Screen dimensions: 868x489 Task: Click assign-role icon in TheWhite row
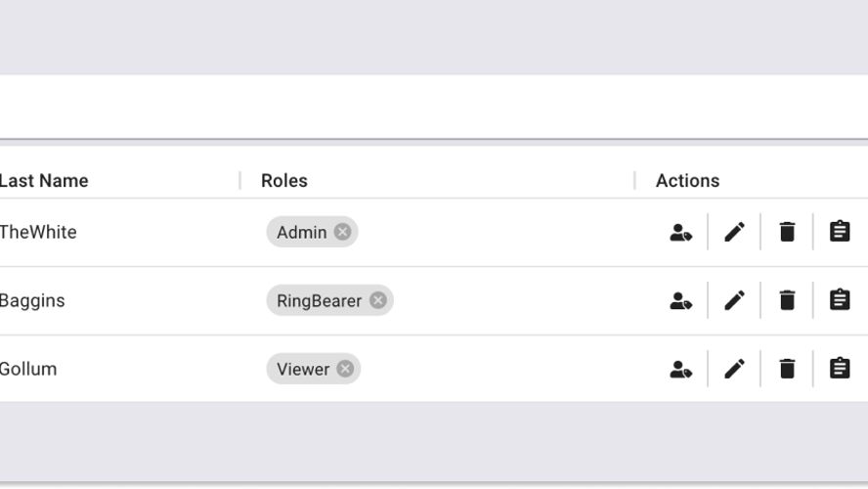[x=681, y=232]
